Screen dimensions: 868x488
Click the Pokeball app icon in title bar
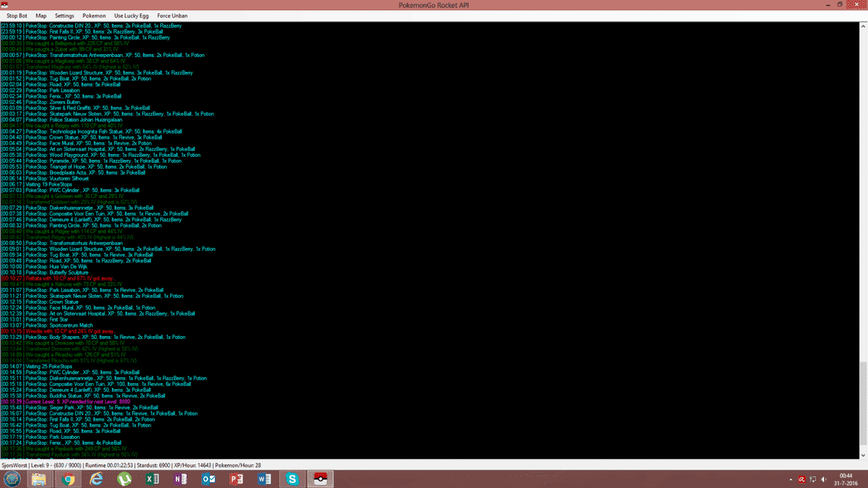[6, 4]
